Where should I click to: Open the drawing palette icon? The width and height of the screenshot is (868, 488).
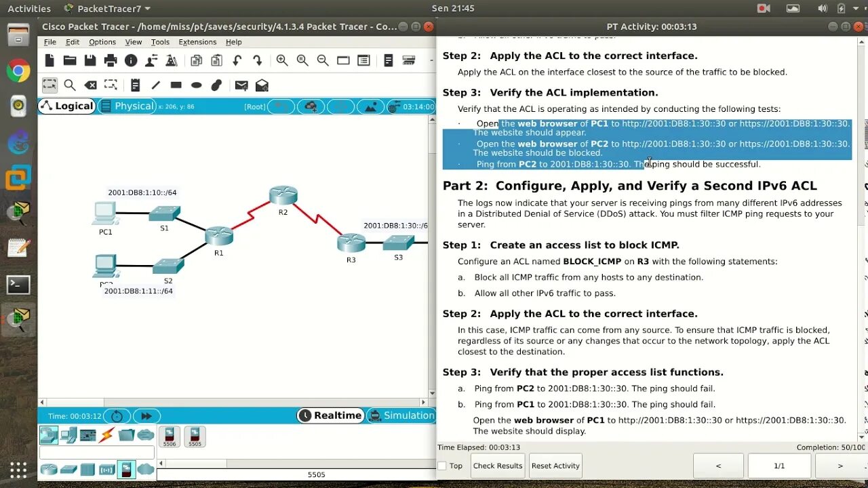pyautogui.click(x=343, y=60)
